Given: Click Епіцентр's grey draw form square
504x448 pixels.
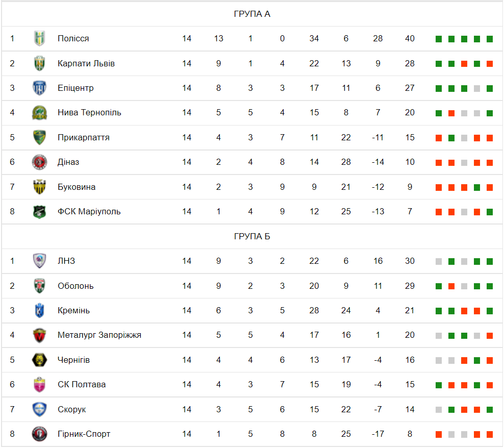Looking at the screenshot, I should click(476, 88).
